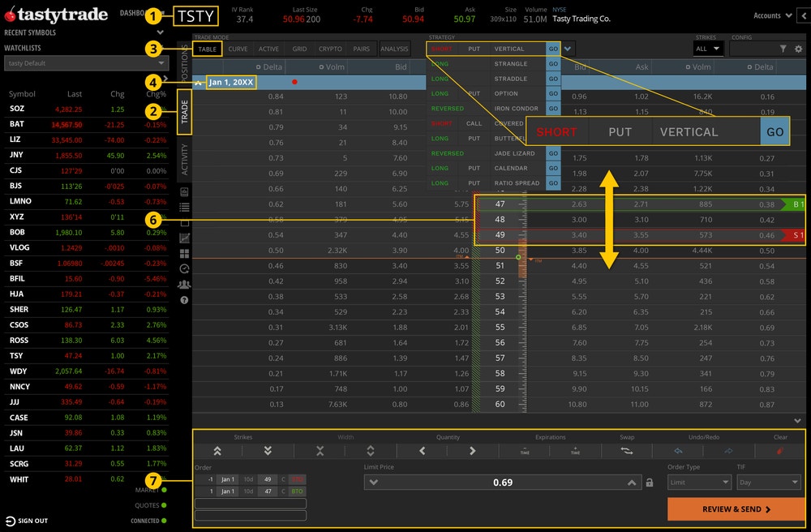Open the chart icon in the side strip
811x532 pixels.
[x=184, y=238]
